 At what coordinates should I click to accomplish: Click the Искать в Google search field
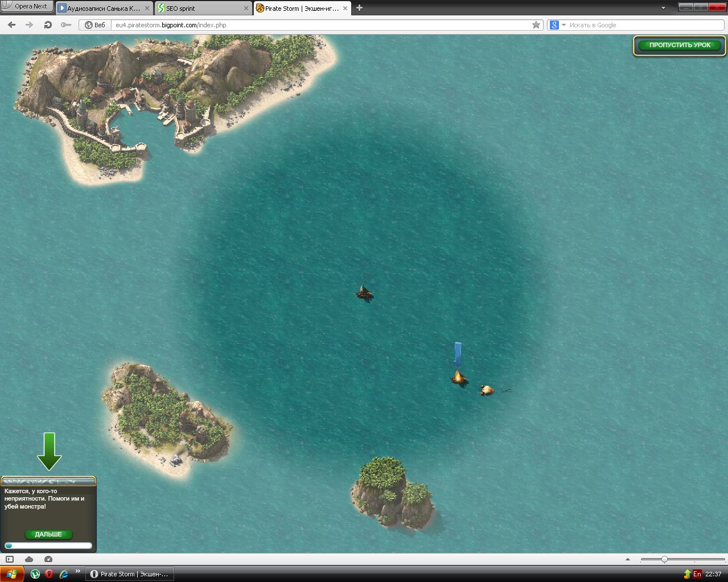[645, 25]
